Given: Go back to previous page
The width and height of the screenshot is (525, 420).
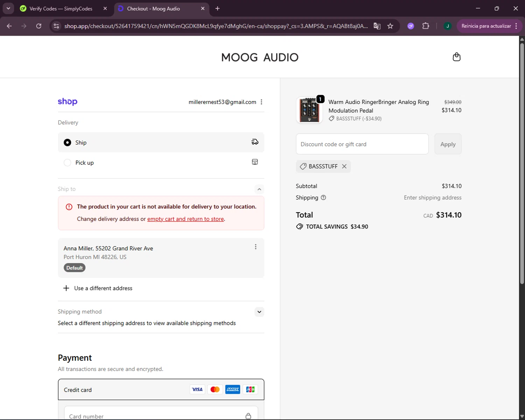Looking at the screenshot, I should (x=9, y=26).
